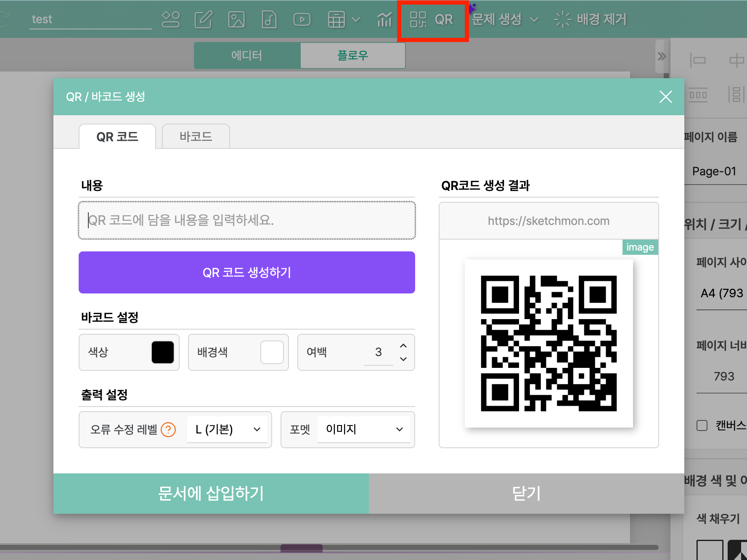Decrease the 여백 value with down arrow
Image resolution: width=747 pixels, height=560 pixels.
[403, 359]
